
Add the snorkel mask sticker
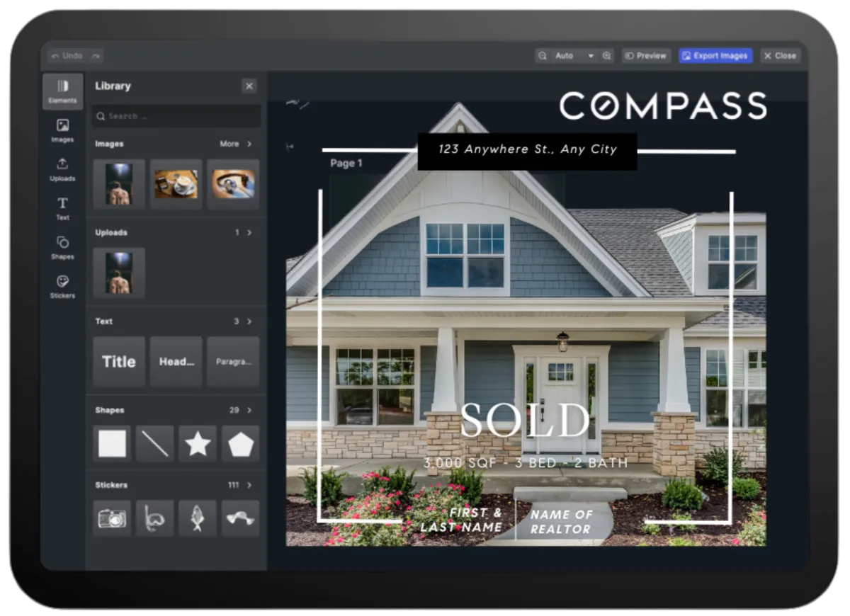click(x=154, y=519)
